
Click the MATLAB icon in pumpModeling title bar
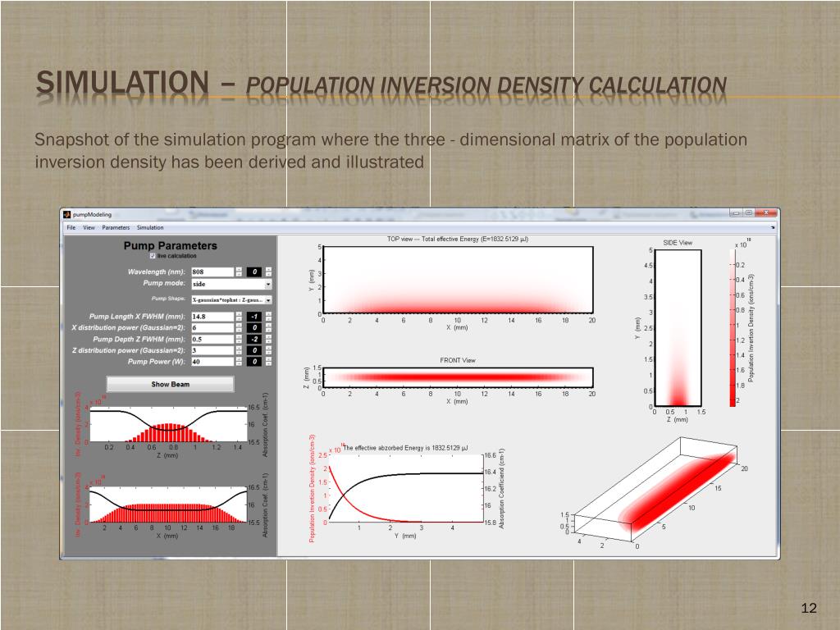tap(67, 214)
